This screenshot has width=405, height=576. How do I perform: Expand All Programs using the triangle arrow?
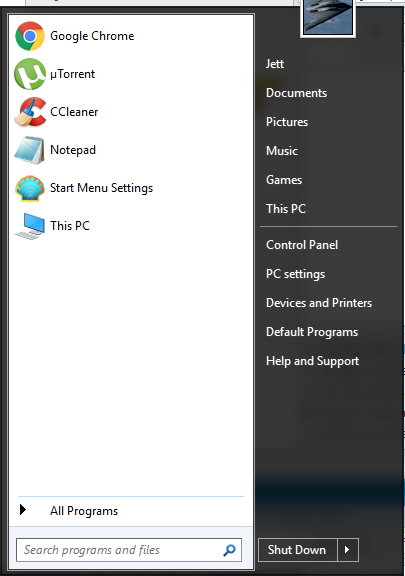(23, 510)
